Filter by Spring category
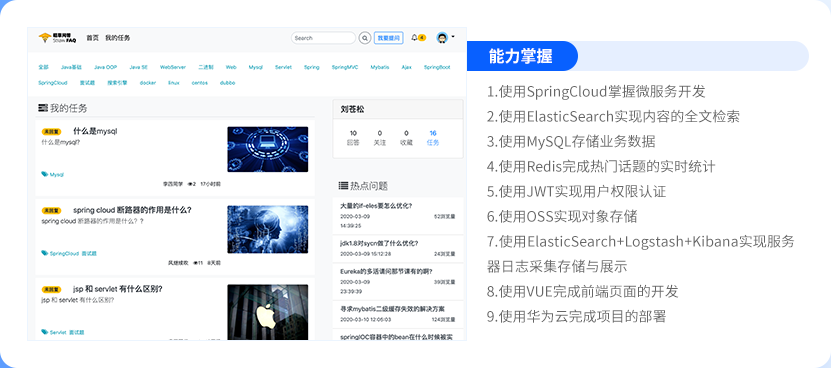Viewport: 831px width, 368px height. point(312,67)
